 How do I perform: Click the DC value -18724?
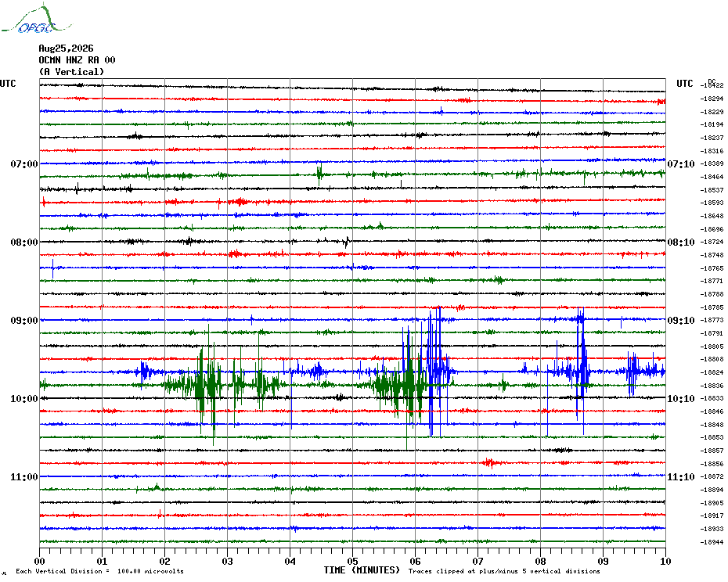tap(712, 242)
